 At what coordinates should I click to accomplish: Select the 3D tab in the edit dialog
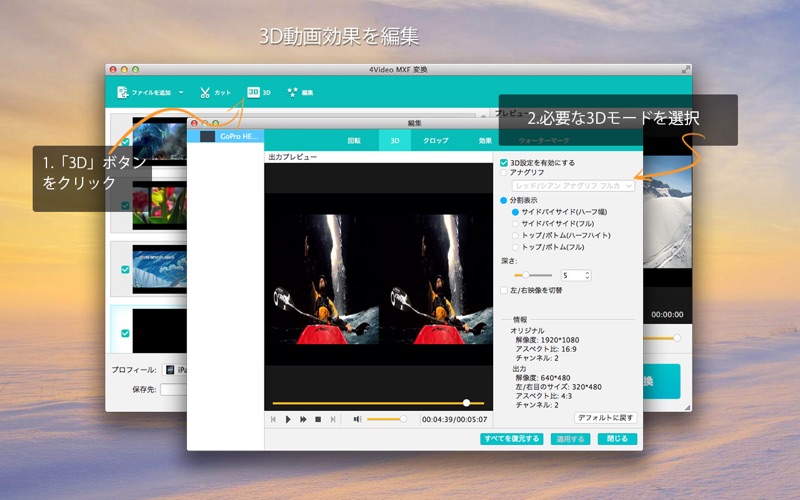point(395,140)
